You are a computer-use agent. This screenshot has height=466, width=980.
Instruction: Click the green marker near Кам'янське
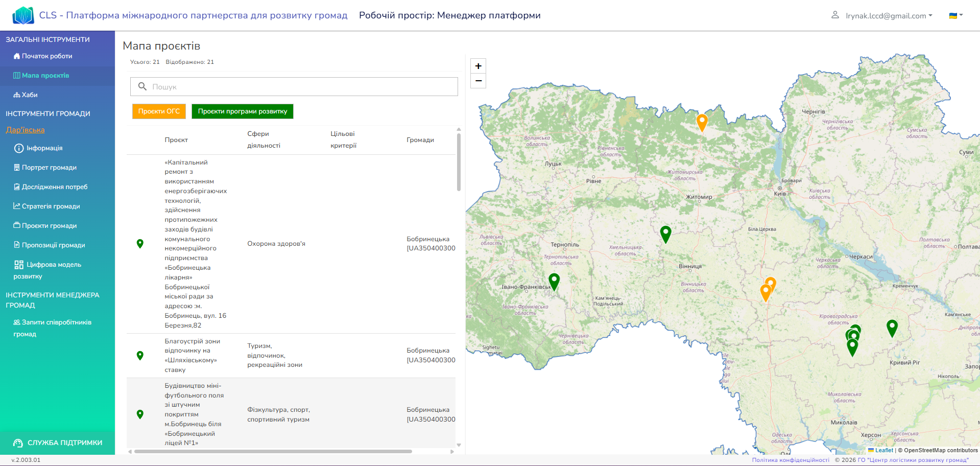coord(892,328)
